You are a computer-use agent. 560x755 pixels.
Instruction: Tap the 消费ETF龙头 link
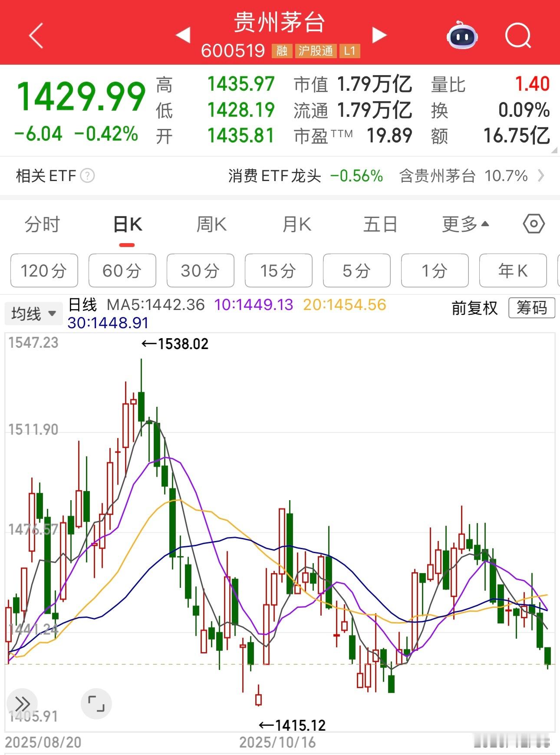coord(275,176)
